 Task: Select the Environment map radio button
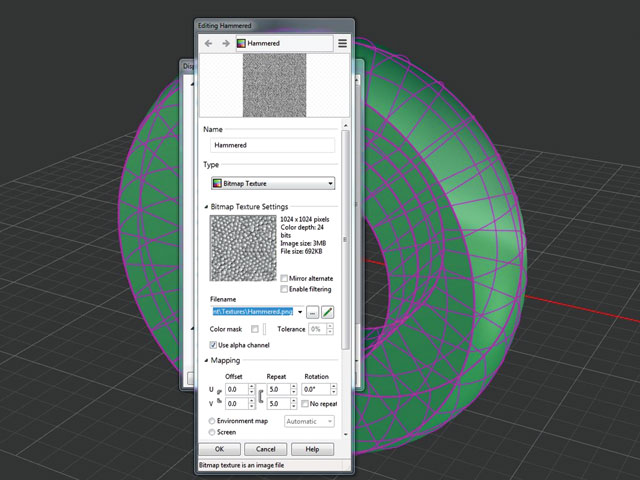click(x=211, y=421)
